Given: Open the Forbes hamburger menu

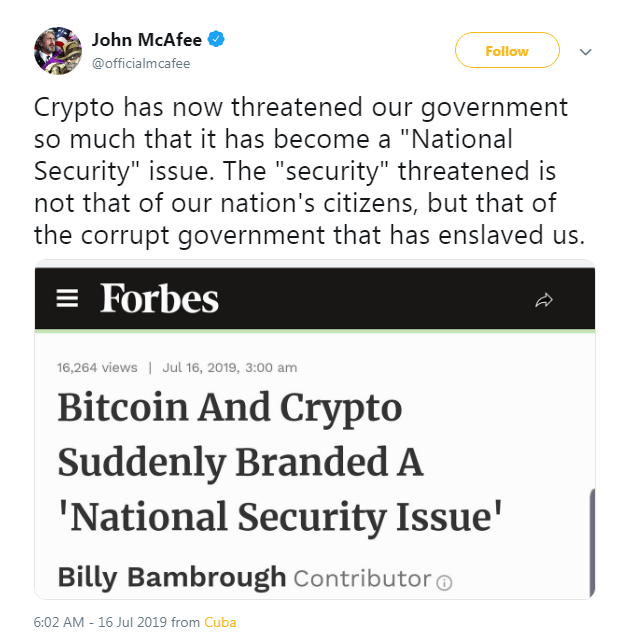Looking at the screenshot, I should [x=67, y=299].
